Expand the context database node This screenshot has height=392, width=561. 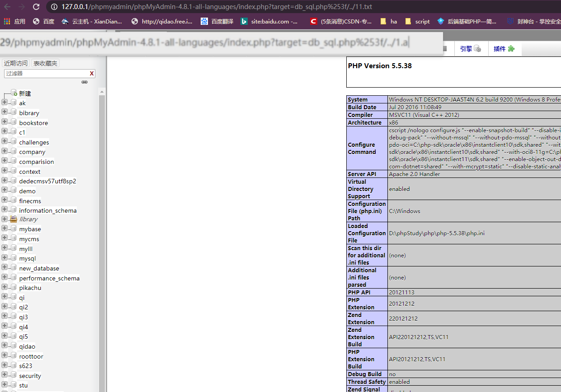point(5,171)
